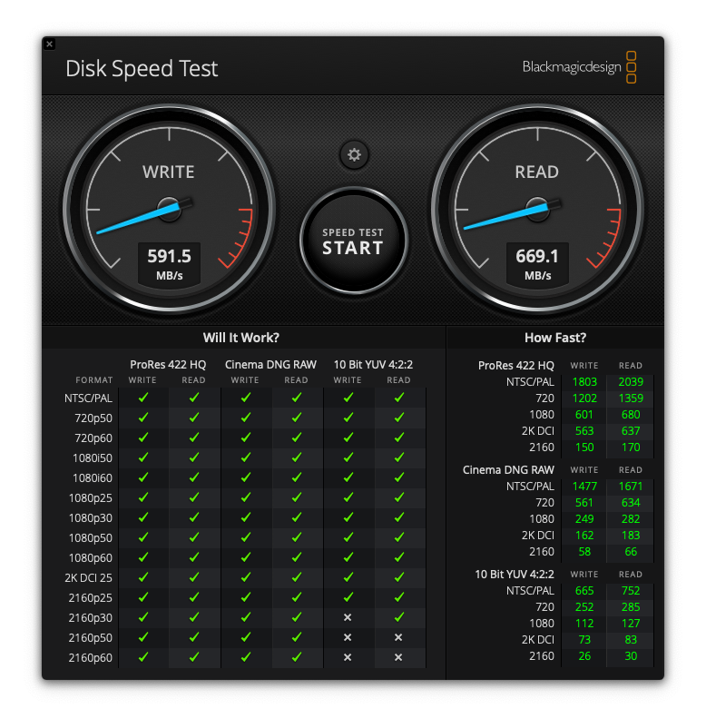
Task: Expand the Cinema DNG RAW results section
Action: click(508, 469)
